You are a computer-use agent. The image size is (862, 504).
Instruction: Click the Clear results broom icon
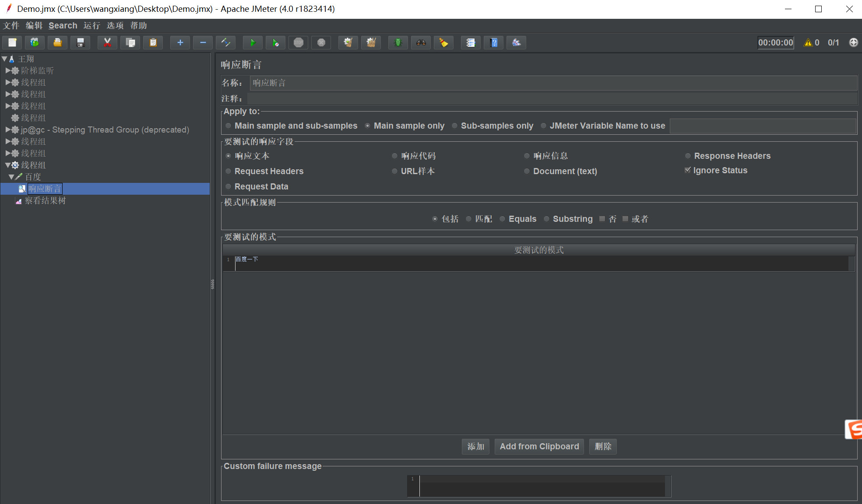coord(348,42)
